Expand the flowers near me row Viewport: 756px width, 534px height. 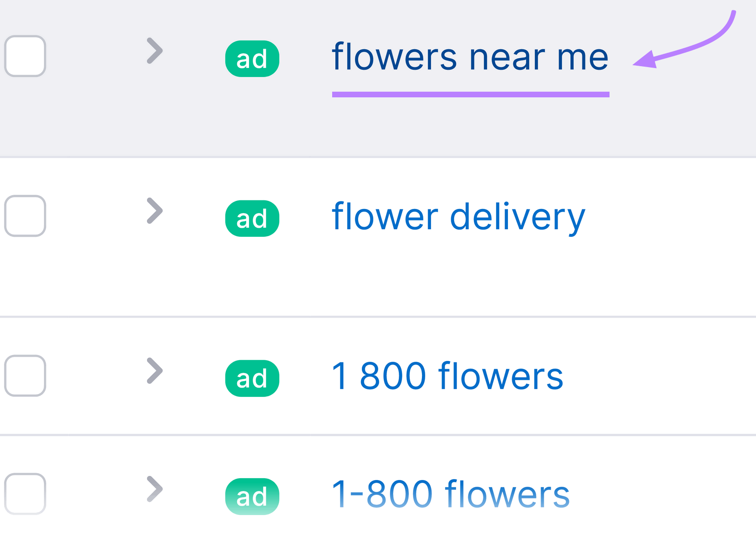tap(155, 51)
